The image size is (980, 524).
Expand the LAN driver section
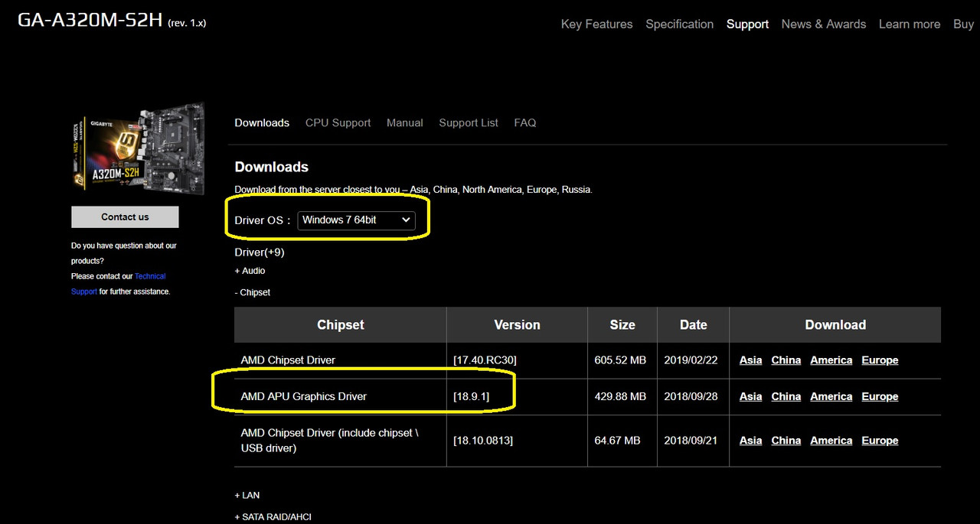[x=247, y=495]
